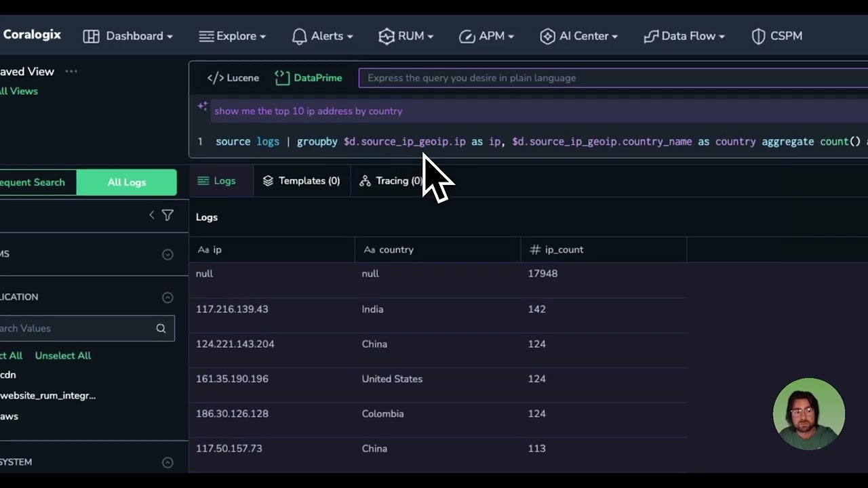Open the filter funnel icon
Screen dimensions: 868x488
point(167,216)
